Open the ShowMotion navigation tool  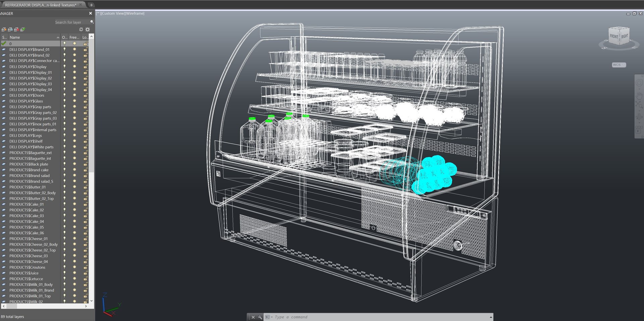(x=639, y=129)
